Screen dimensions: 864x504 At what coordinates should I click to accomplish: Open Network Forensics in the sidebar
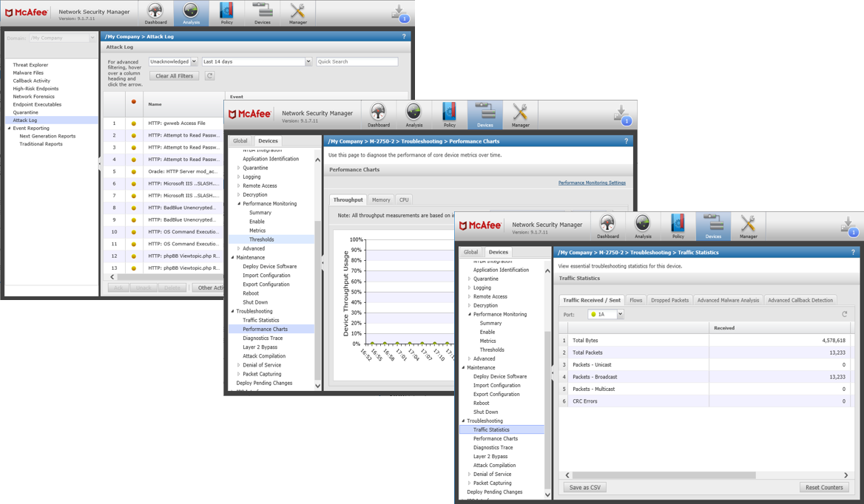pos(33,96)
